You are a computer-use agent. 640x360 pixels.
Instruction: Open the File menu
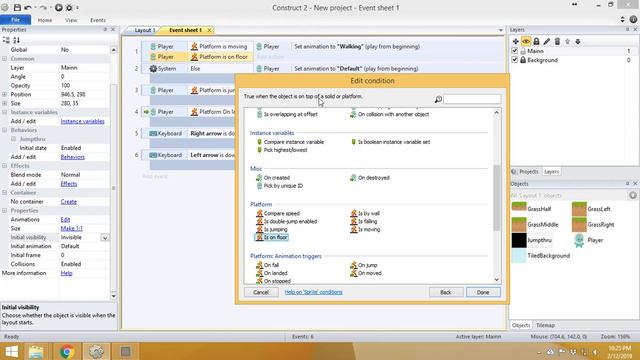coord(16,20)
